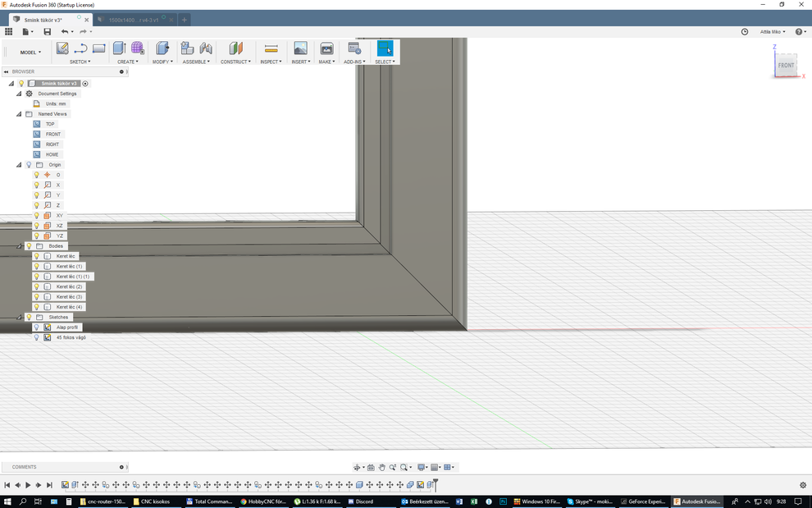This screenshot has height=508, width=812.
Task: Activate radio button beside Smink tükör v3
Action: (85, 84)
